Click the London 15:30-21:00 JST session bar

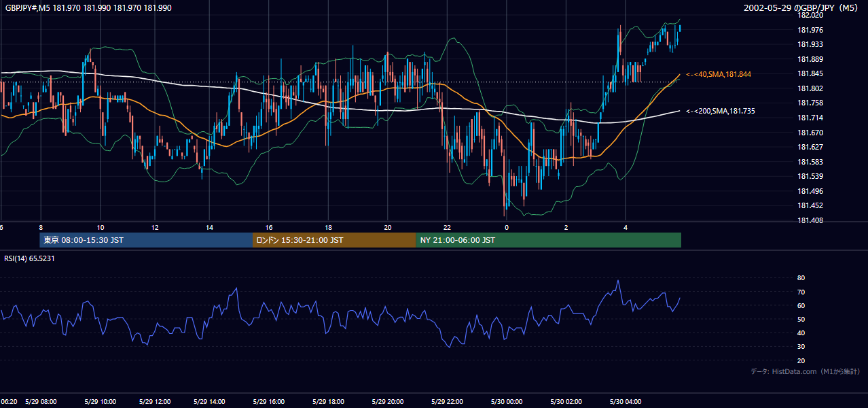point(333,240)
